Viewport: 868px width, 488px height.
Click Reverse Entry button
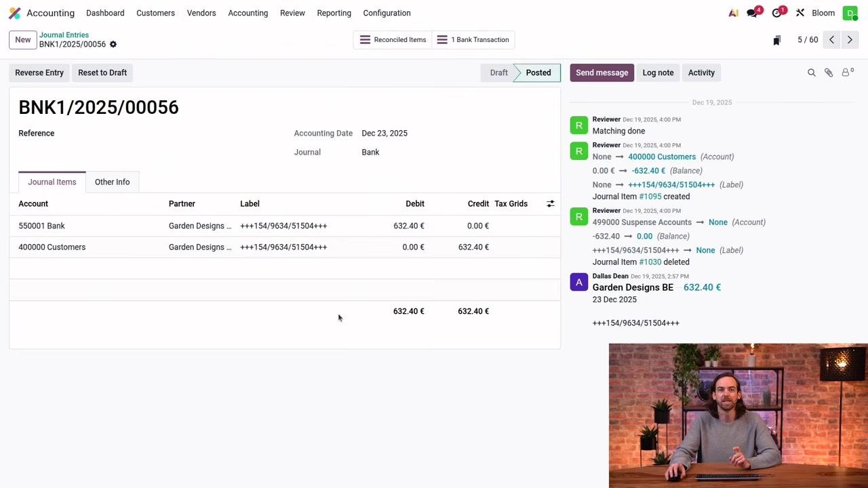pos(39,73)
